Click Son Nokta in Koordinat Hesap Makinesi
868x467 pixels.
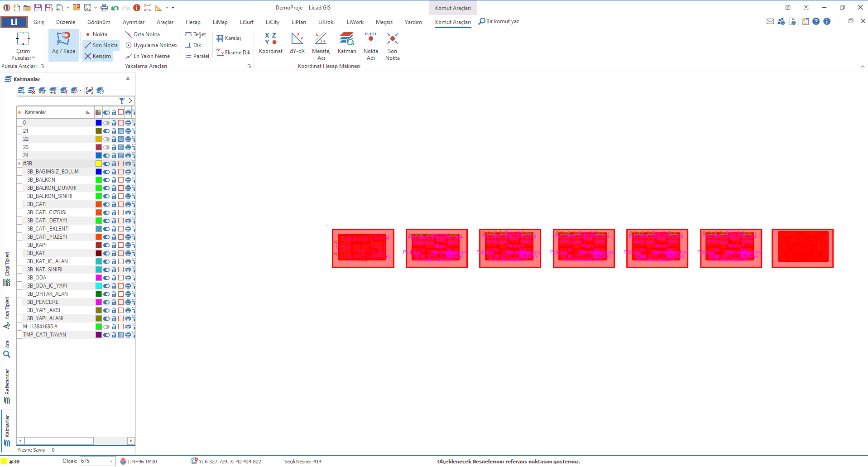tap(393, 46)
